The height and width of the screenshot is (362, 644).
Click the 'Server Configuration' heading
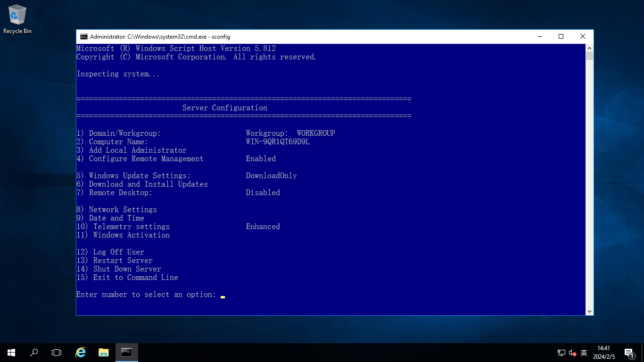click(x=225, y=108)
